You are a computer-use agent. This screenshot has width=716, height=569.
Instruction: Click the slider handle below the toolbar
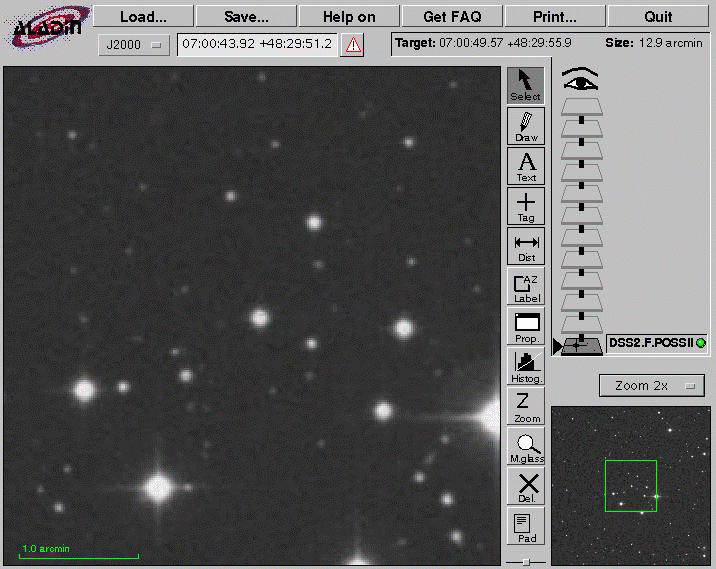[x=526, y=562]
